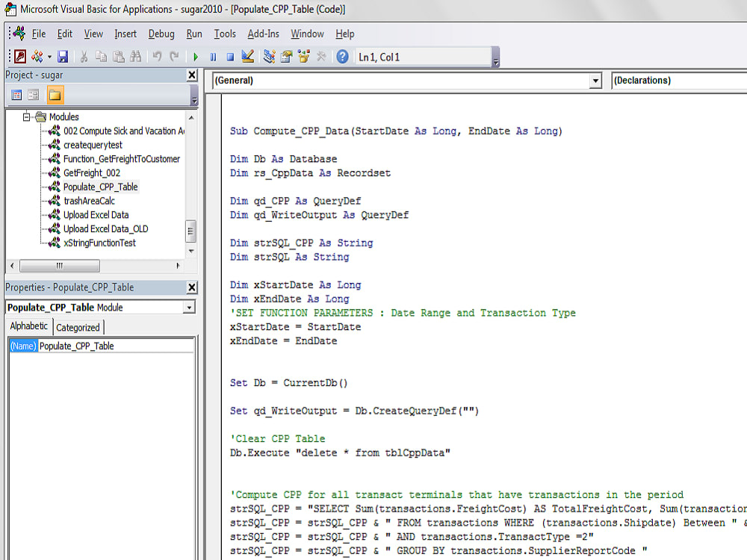Open Project Explorer from the toolbar icon
This screenshot has height=560, width=747.
coord(269,57)
